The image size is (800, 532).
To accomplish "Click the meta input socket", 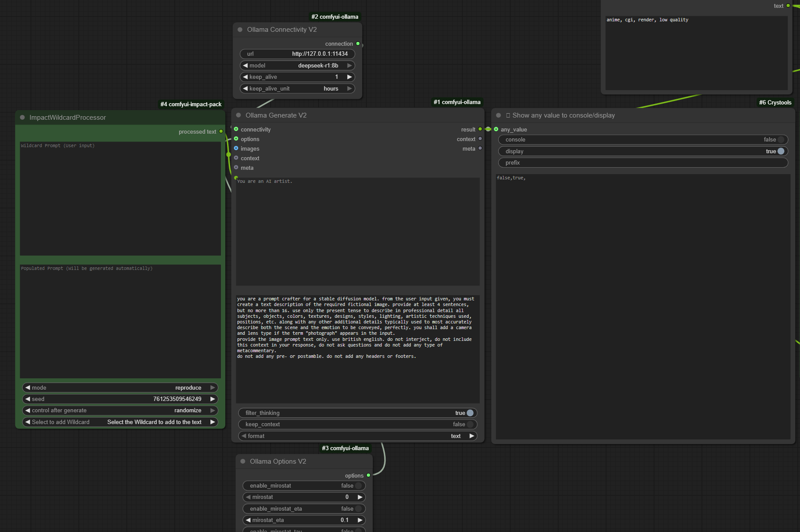I will pos(236,168).
